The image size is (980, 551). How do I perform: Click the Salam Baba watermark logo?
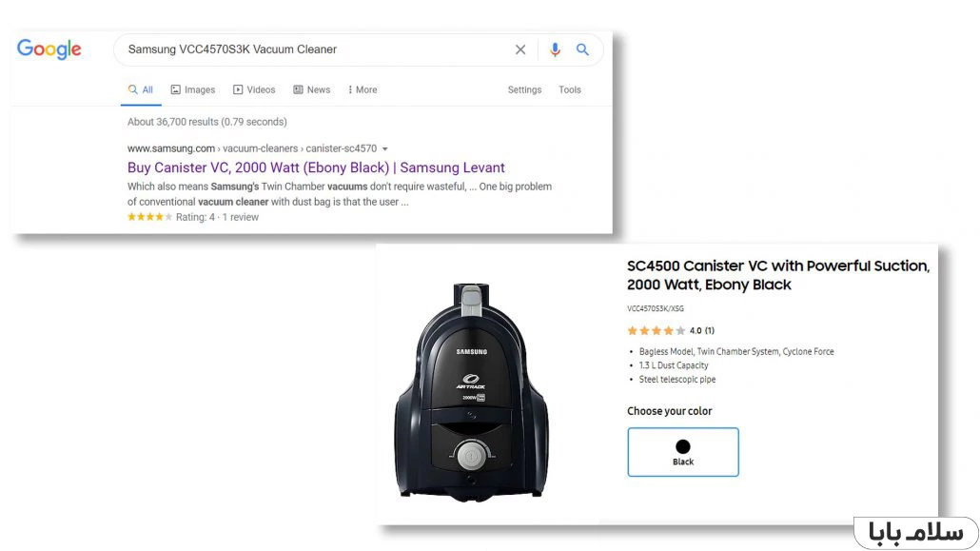pyautogui.click(x=916, y=533)
